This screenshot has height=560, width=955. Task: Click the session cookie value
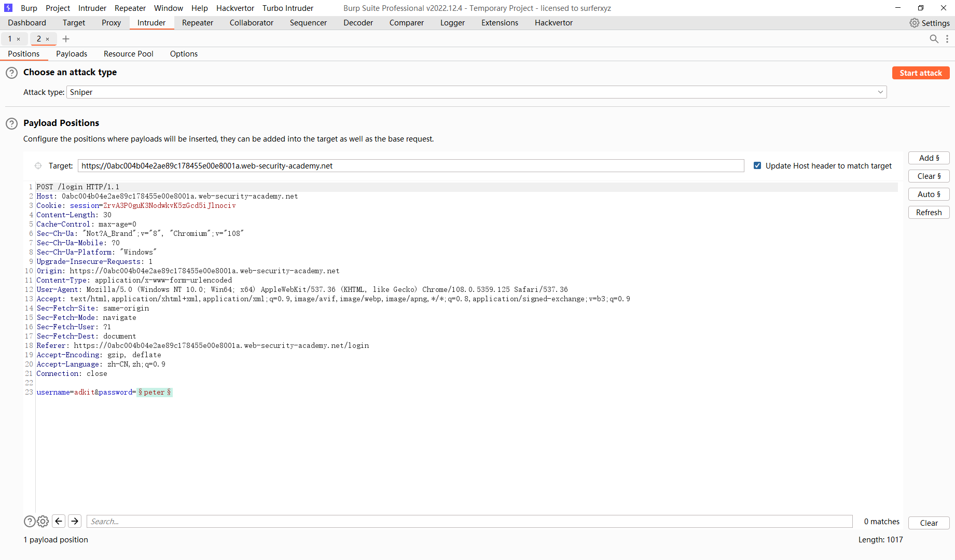tap(170, 206)
